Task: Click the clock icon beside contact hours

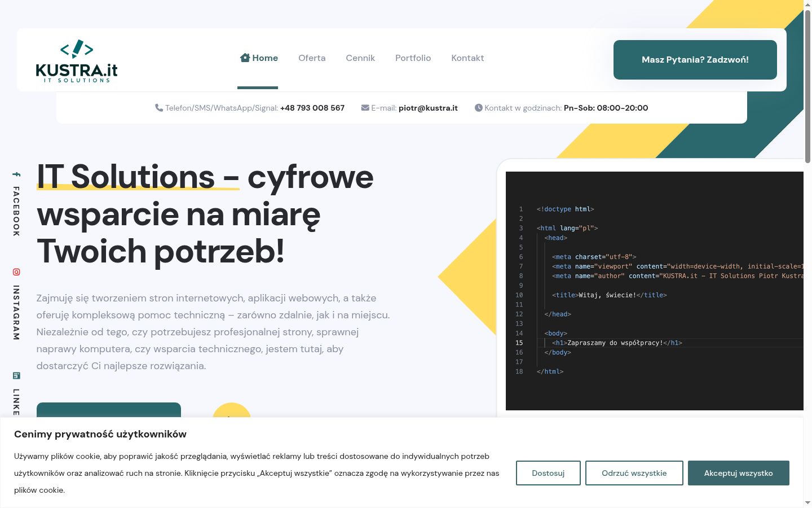Action: click(x=479, y=108)
